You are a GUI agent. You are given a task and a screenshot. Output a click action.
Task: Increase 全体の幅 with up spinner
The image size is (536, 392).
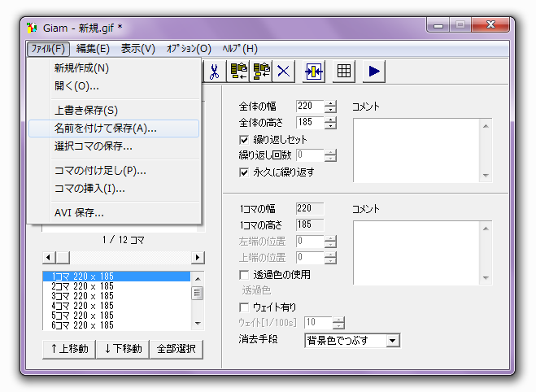pyautogui.click(x=330, y=103)
